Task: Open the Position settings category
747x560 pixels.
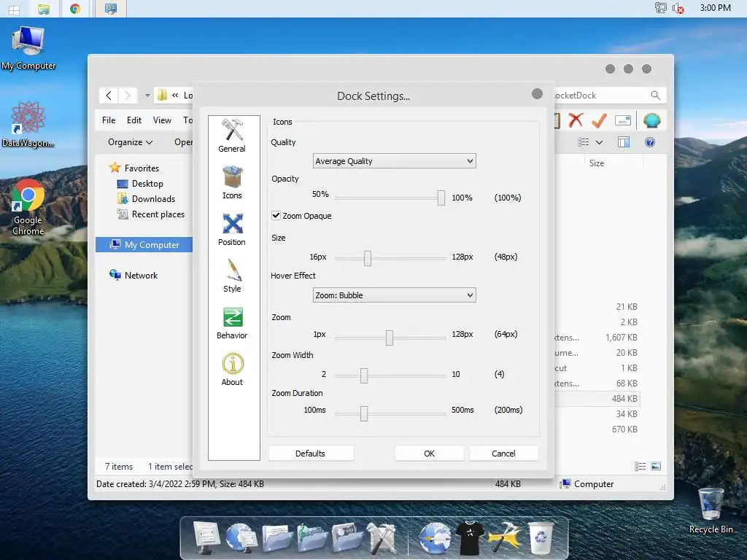Action: click(x=232, y=230)
